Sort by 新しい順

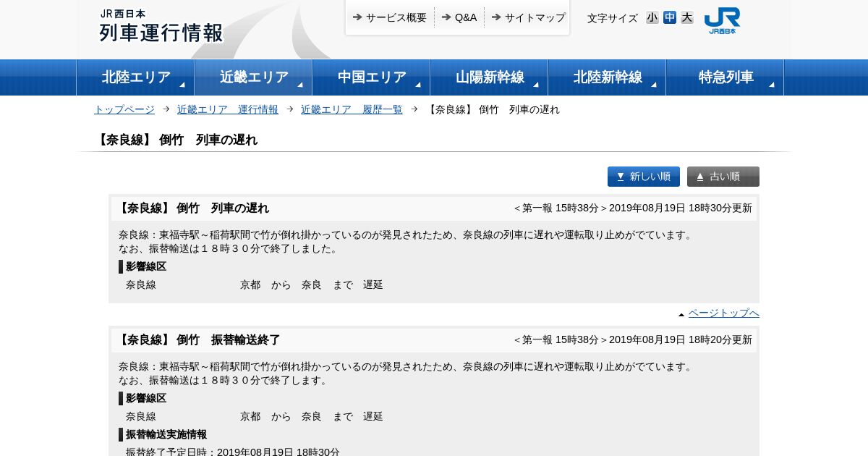pos(644,177)
